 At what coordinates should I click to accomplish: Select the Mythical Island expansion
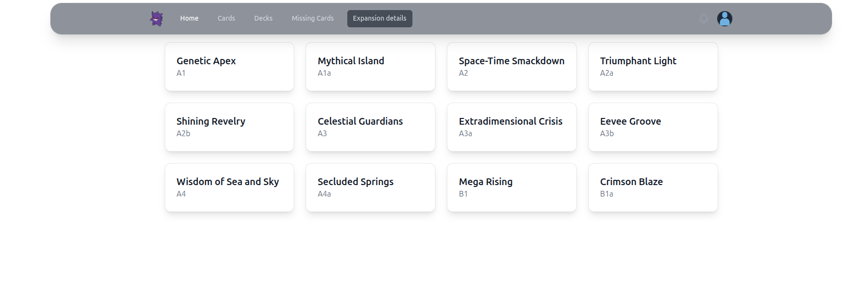pyautogui.click(x=370, y=67)
